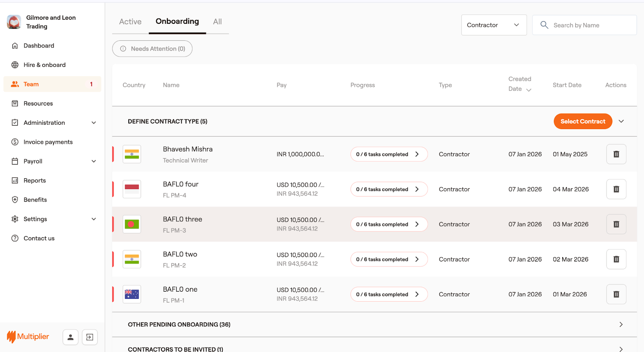Screen dimensions: 644x352
Task: Go to Invoice payments in the sidebar
Action: [48, 142]
